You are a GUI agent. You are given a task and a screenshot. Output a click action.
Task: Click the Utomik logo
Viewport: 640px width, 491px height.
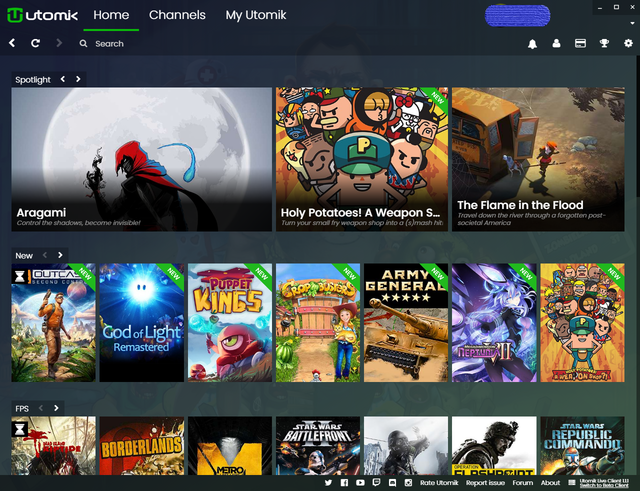click(42, 16)
